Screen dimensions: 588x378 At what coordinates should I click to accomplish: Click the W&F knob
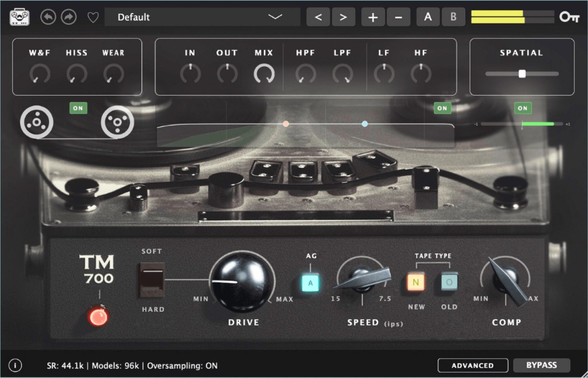pos(40,74)
